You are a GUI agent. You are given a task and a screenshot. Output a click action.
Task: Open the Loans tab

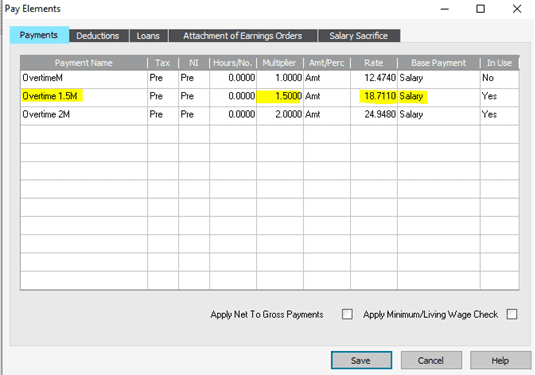point(149,36)
